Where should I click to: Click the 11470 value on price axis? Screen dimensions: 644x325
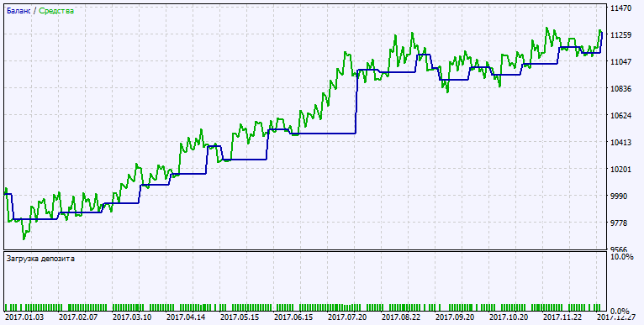pos(621,8)
